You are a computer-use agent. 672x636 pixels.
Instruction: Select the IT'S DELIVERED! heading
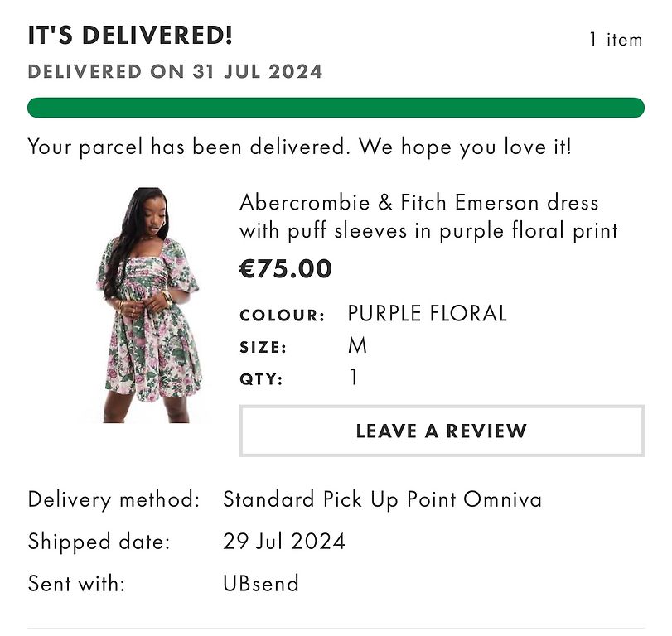coord(130,35)
